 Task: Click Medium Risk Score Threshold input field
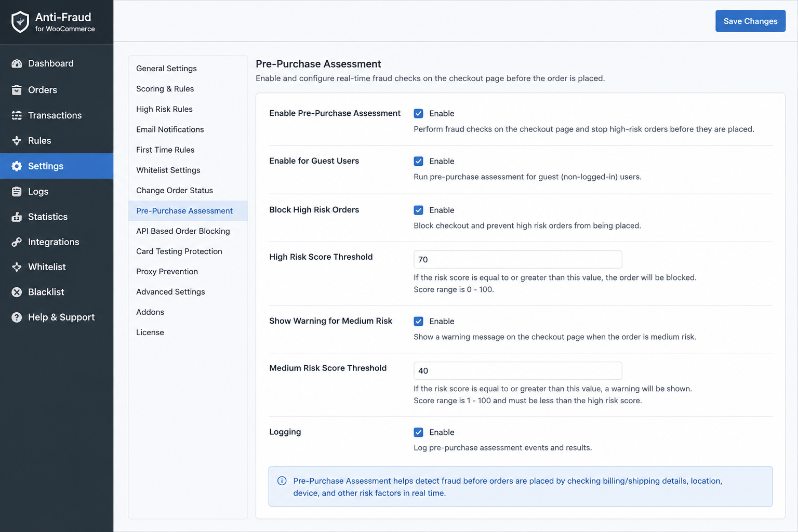(x=517, y=370)
